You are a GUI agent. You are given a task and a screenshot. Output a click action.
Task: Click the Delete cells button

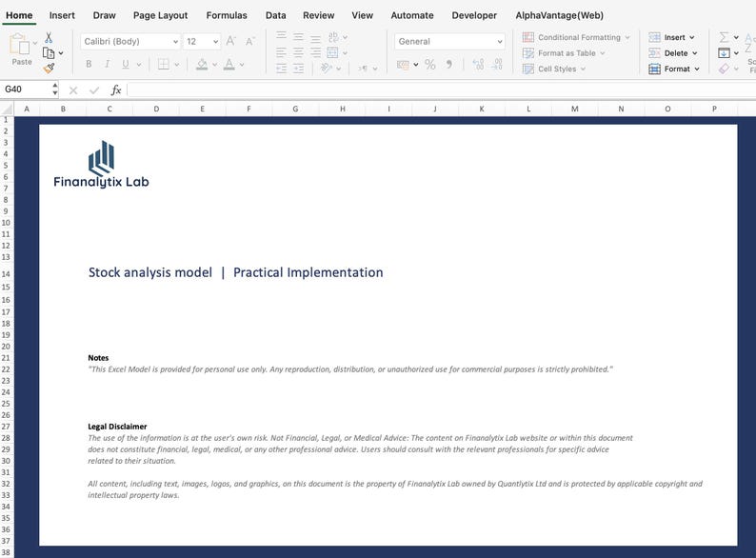point(673,53)
